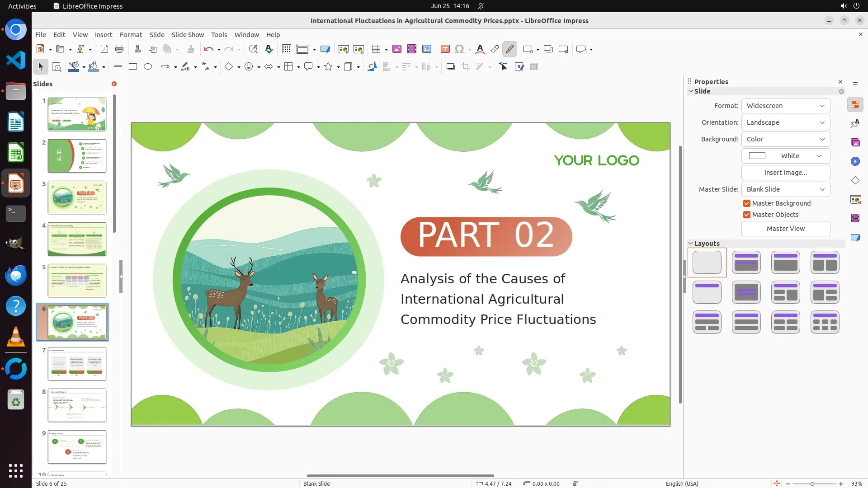Toggle the Highlighting color tool

point(510,49)
